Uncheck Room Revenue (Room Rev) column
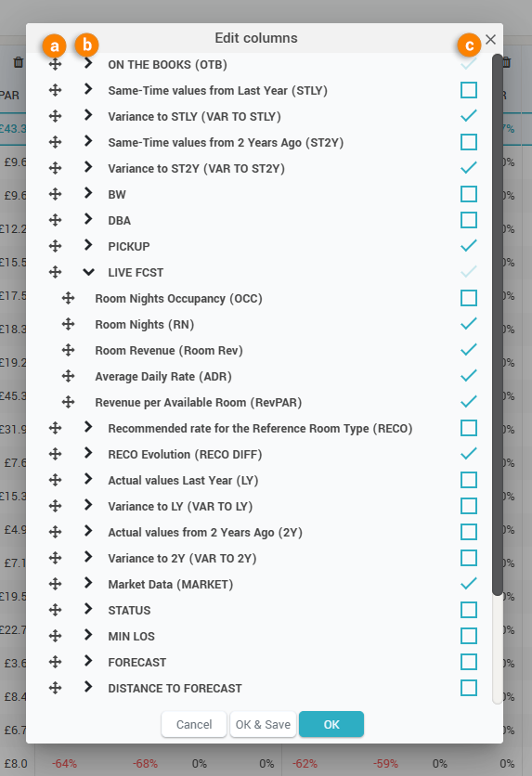532x776 pixels. tap(469, 350)
